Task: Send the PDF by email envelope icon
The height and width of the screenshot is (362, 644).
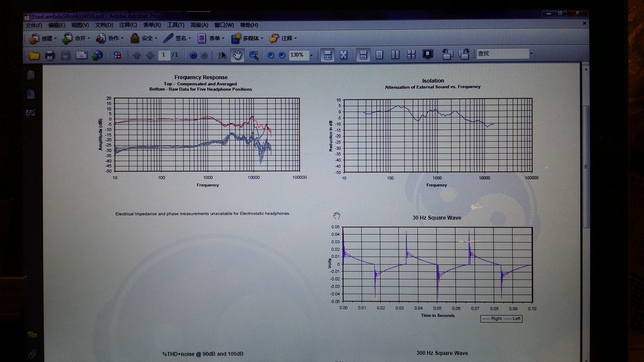Action: [81, 55]
